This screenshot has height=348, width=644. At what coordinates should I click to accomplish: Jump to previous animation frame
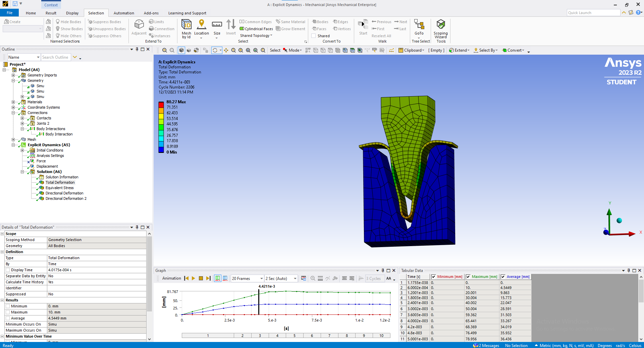[x=186, y=278]
